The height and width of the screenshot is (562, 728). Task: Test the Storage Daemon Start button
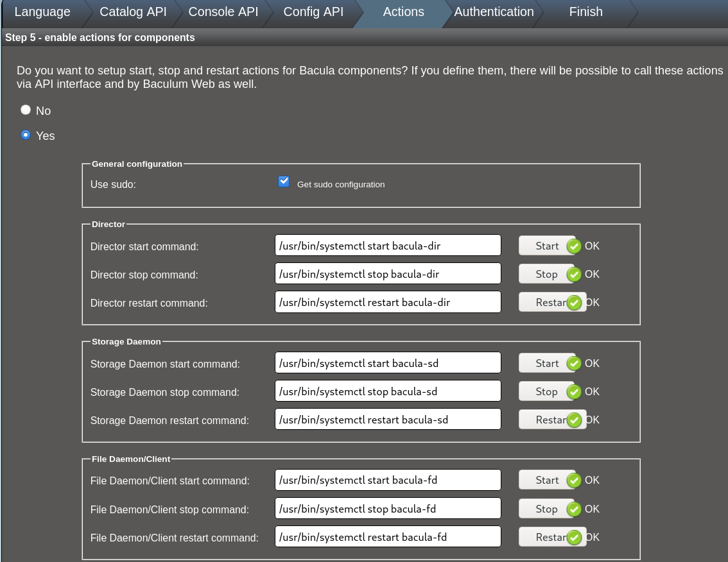click(547, 363)
